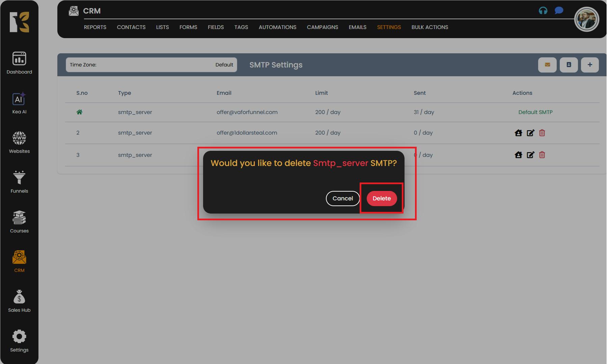Open the headphones support icon
The image size is (613, 364).
tap(543, 11)
